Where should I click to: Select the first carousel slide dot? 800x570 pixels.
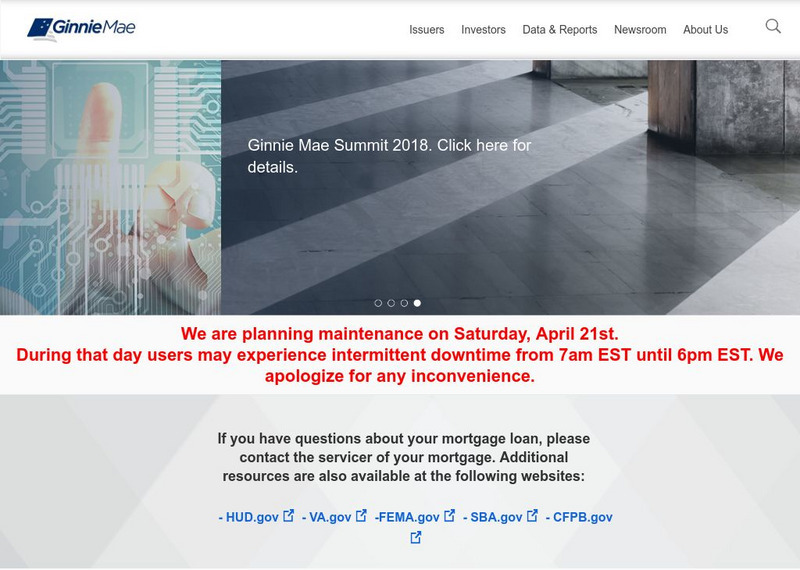coord(378,303)
